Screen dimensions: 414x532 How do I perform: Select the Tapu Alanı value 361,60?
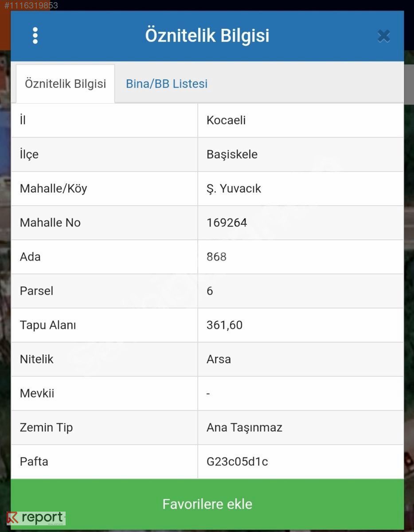pyautogui.click(x=224, y=325)
